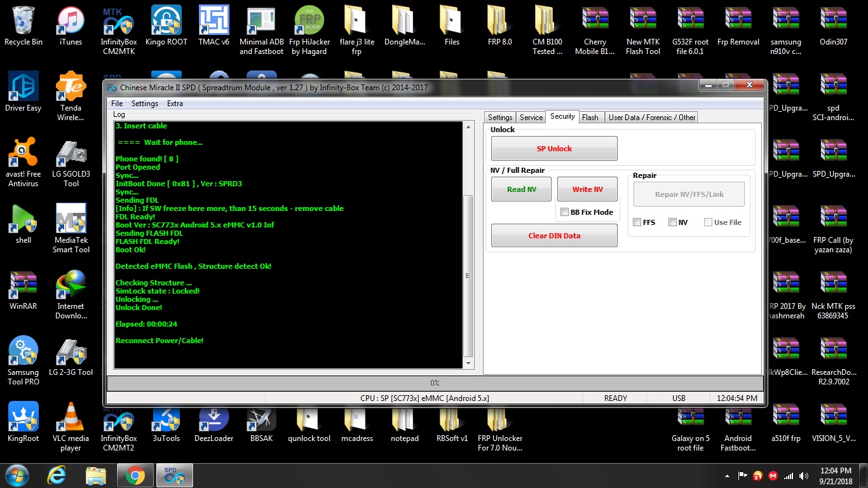Select the Internet Download Manager shortcut

[x=71, y=295]
